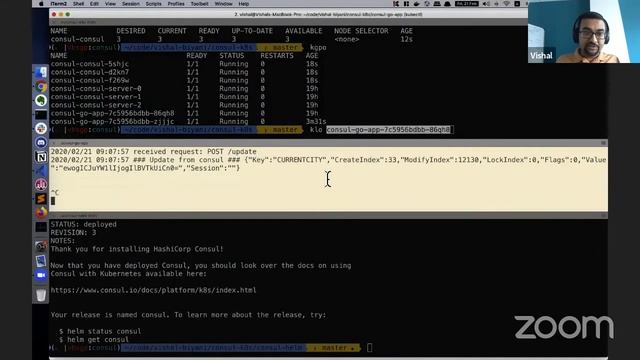Open Finder from the Dock

point(41,73)
